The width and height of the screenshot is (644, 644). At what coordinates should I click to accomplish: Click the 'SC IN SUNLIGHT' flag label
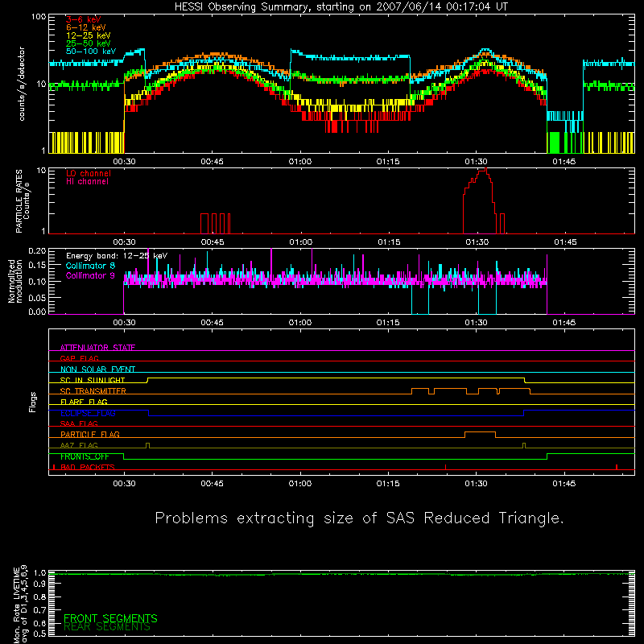click(x=93, y=380)
